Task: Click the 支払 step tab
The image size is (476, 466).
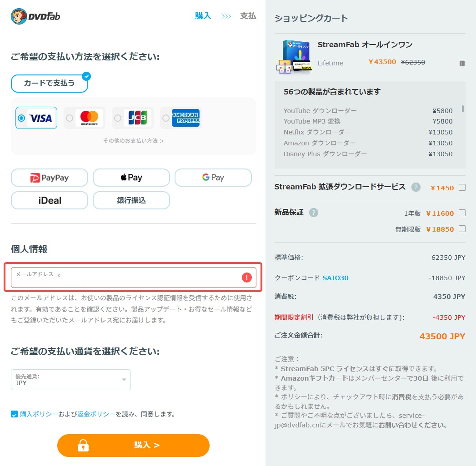Action: (248, 16)
